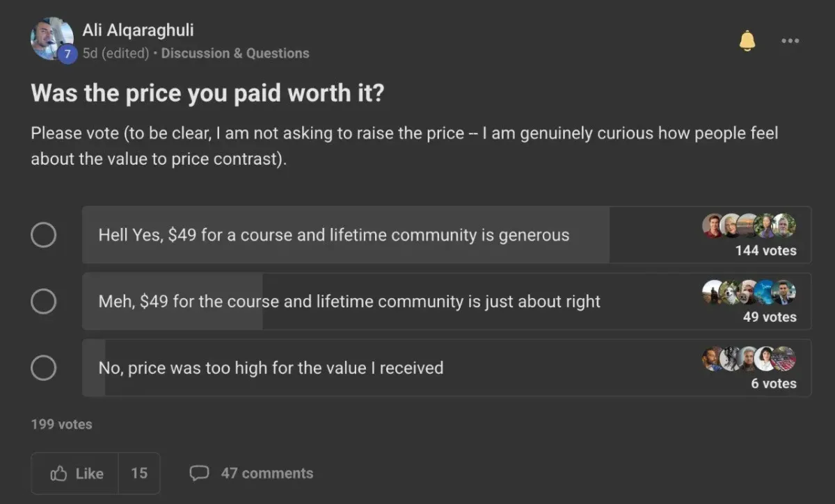View voter avatars for the 6 votes option
The image size is (835, 504).
point(749,359)
